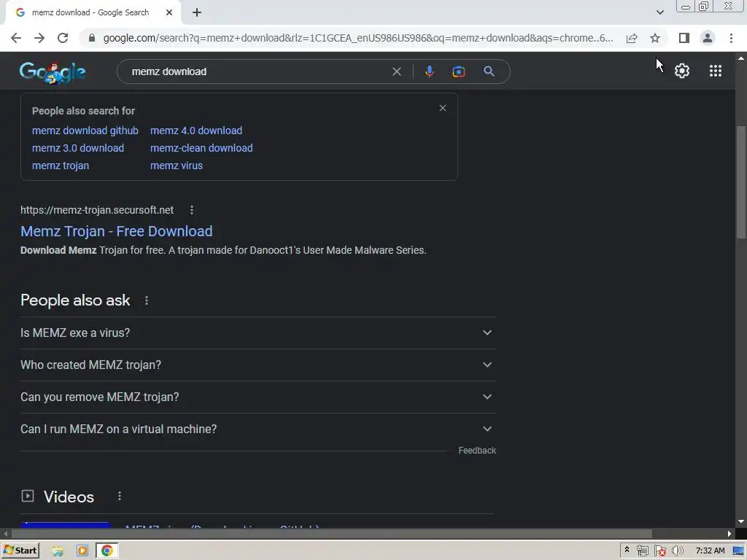
Task: Open media player from taskbar
Action: coord(82,551)
